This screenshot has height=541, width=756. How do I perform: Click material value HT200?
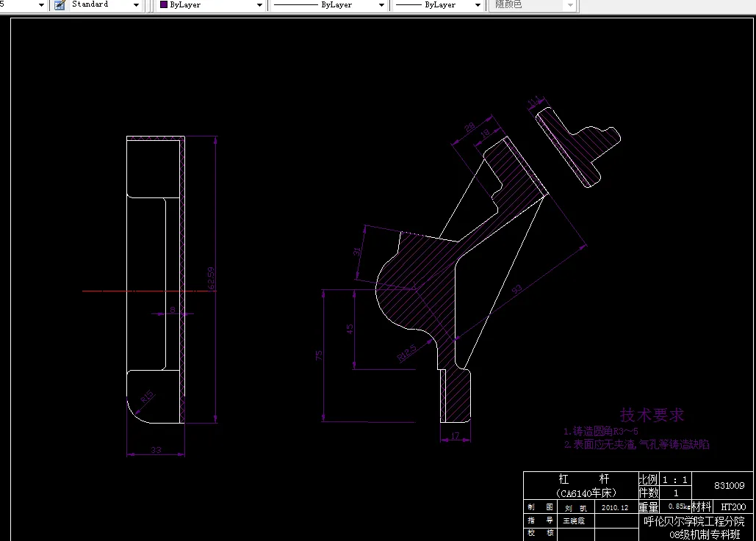[x=733, y=506]
